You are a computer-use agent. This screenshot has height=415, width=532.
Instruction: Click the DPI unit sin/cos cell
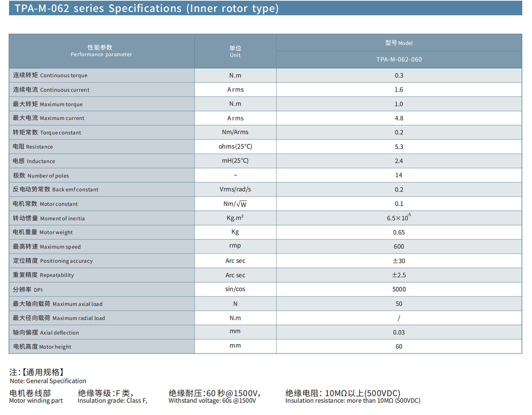[235, 289]
